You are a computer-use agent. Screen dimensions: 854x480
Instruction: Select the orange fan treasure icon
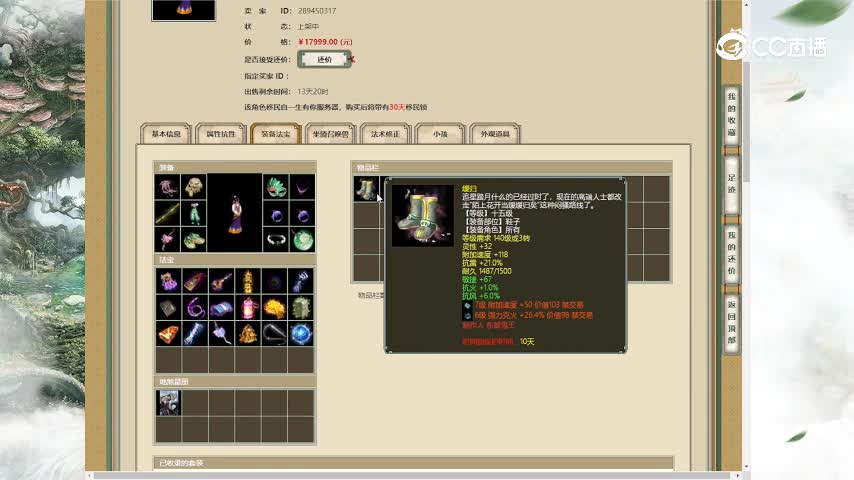point(168,334)
